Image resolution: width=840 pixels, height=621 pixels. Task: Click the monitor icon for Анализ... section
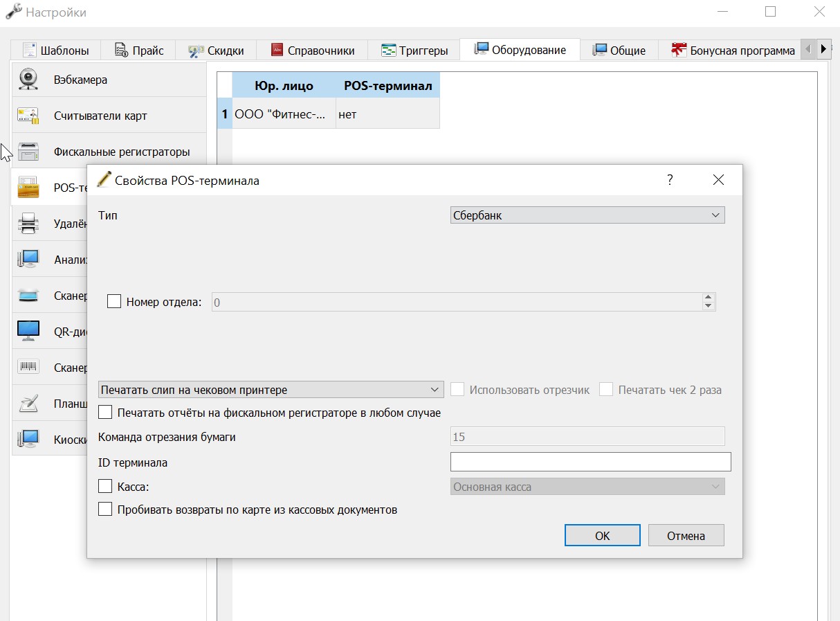pos(28,260)
